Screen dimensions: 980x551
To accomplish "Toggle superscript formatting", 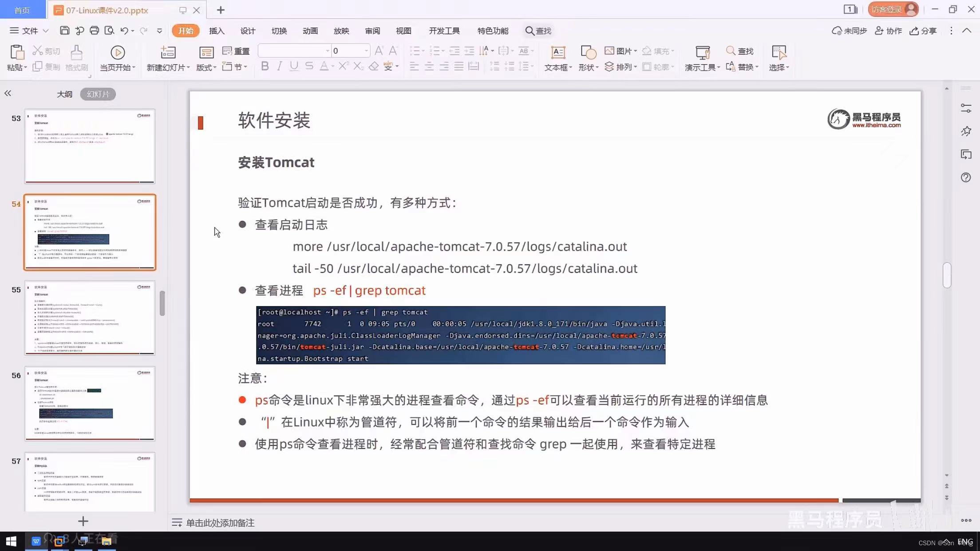I will coord(343,67).
